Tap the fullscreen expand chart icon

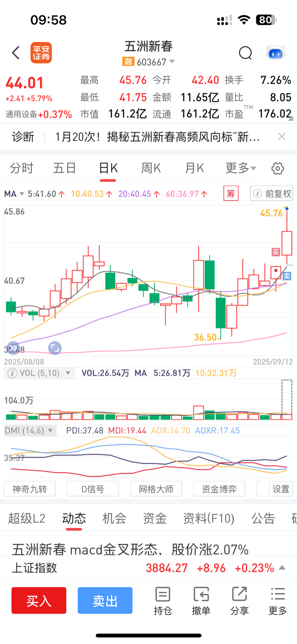(55, 348)
